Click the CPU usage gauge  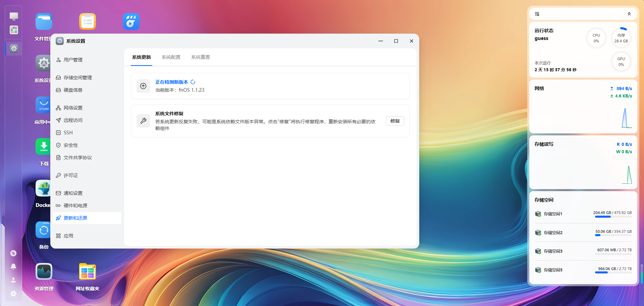596,38
